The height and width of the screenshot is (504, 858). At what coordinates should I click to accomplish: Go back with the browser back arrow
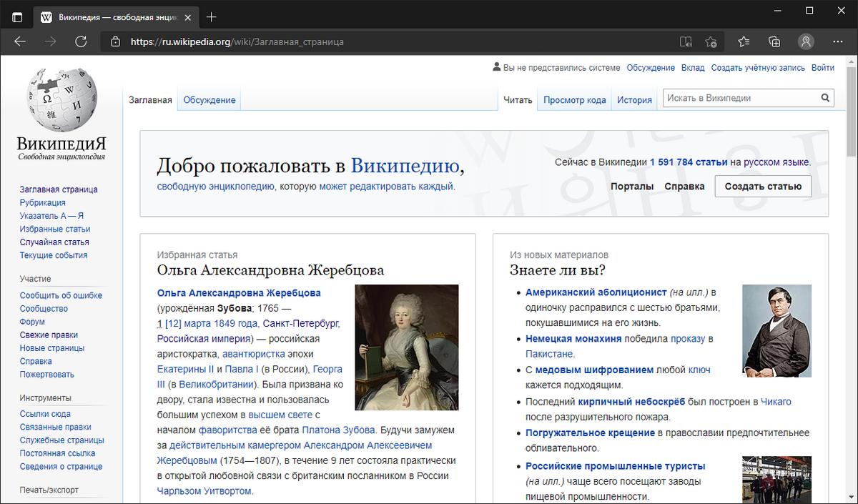20,41
